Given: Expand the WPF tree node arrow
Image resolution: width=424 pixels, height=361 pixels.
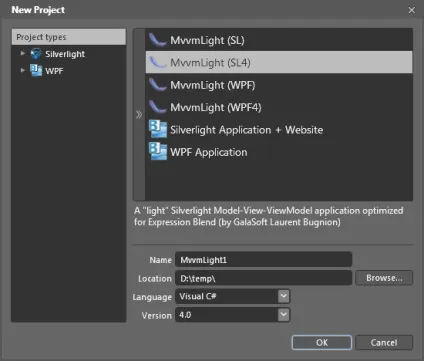Looking at the screenshot, I should point(23,70).
